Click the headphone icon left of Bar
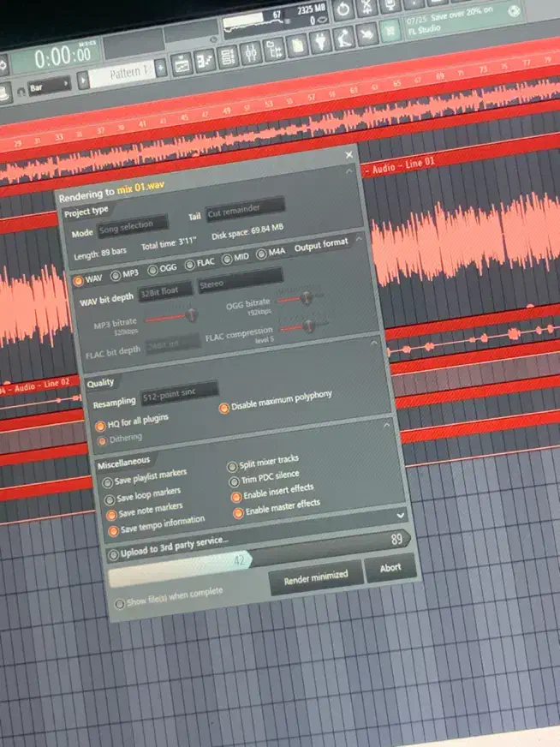The width and height of the screenshot is (560, 747). [21, 91]
